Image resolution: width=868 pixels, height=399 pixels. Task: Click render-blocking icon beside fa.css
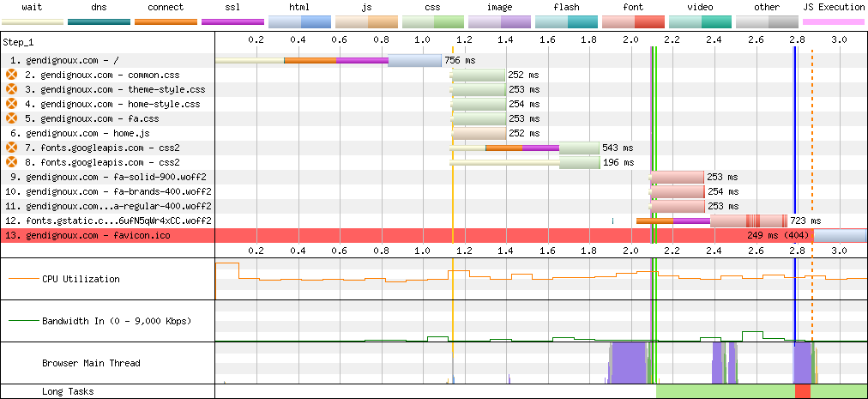click(x=11, y=118)
